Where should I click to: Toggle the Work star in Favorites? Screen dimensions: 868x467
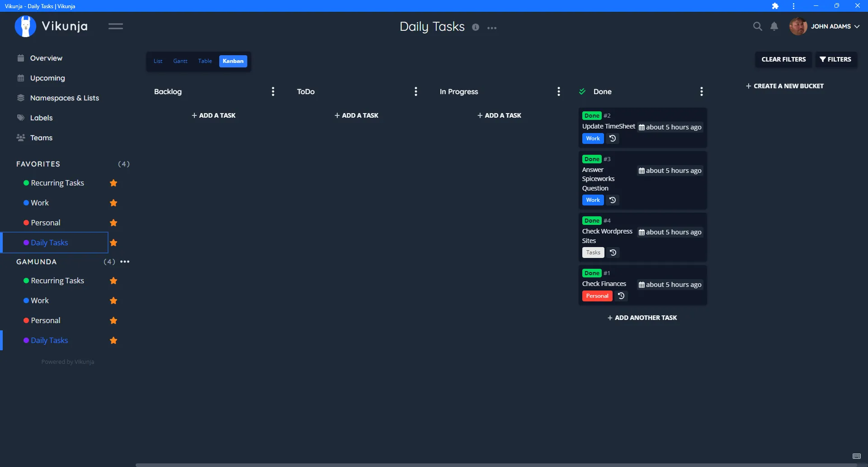[x=113, y=203]
